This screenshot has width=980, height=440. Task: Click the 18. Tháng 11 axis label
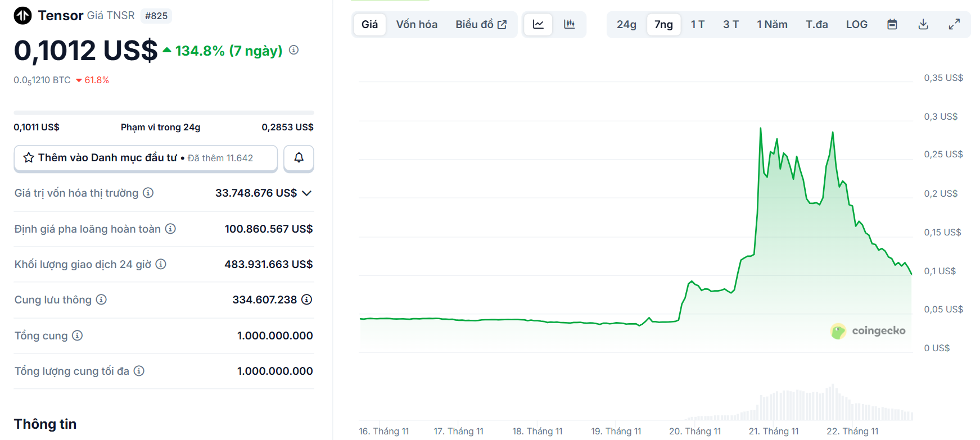click(x=538, y=431)
